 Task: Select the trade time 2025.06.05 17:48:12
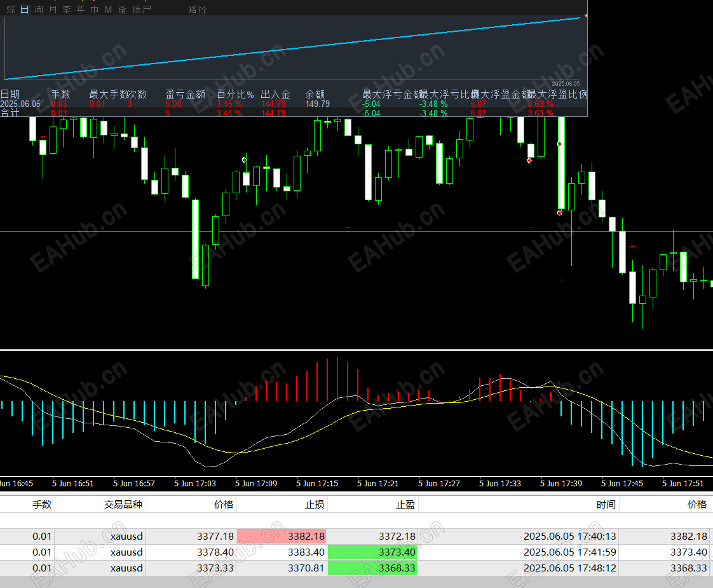click(x=570, y=568)
